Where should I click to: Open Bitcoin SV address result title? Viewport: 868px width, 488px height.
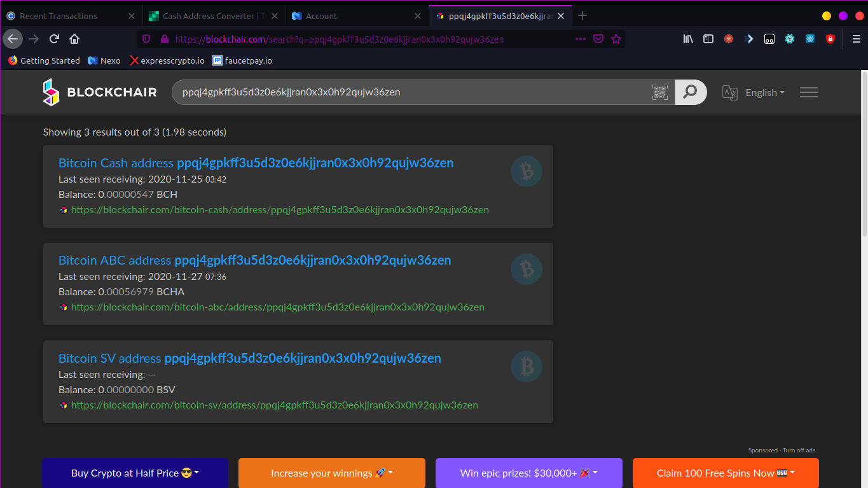click(250, 358)
